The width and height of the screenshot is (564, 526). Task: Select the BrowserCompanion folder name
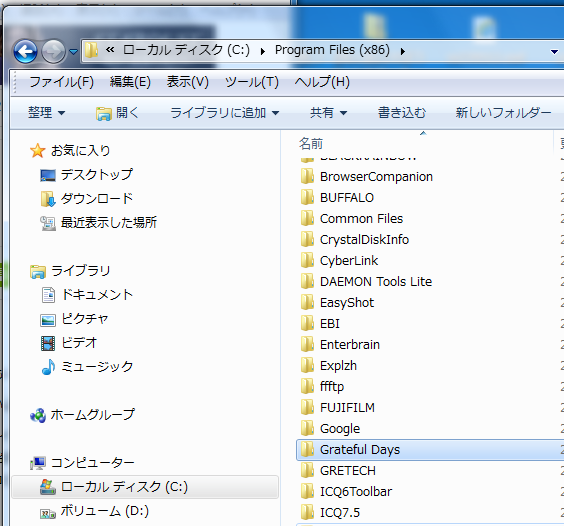(376, 177)
